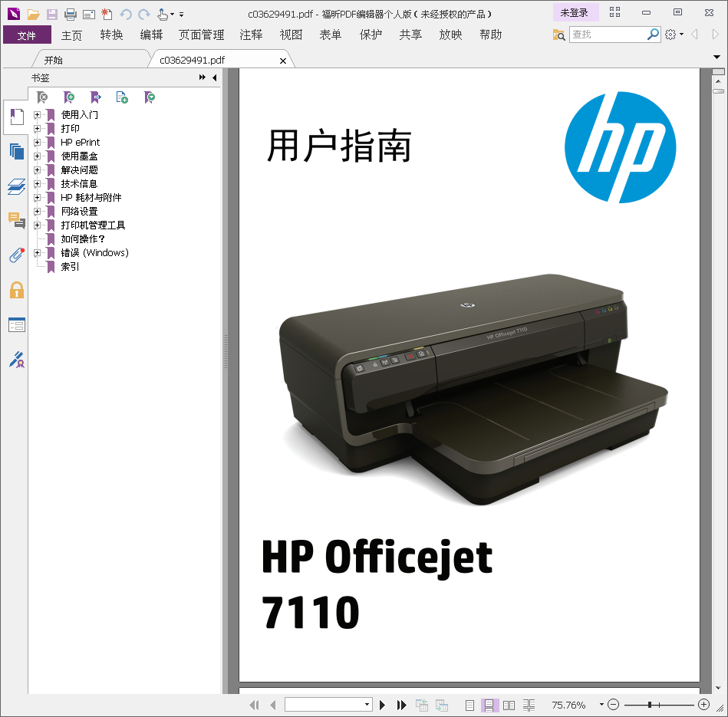Open the page number dropdown
This screenshot has width=728, height=717.
pos(367,705)
